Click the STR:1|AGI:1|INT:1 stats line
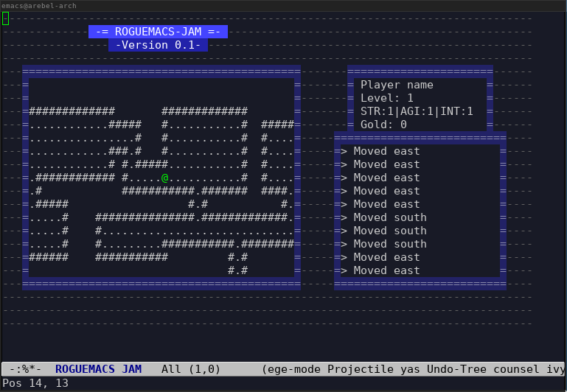The image size is (567, 392). (417, 111)
